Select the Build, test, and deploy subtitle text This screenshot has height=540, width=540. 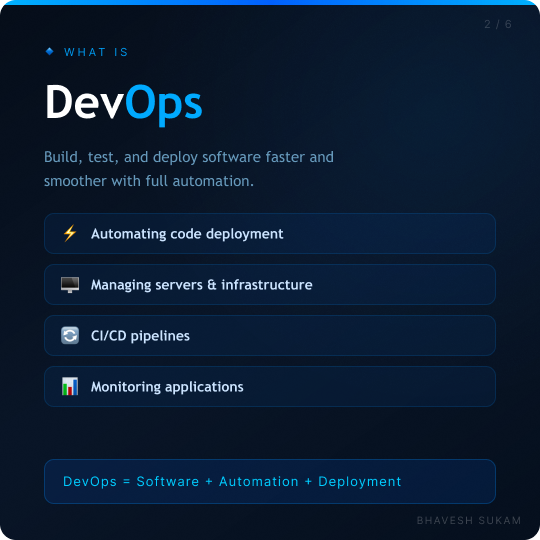pyautogui.click(x=189, y=169)
